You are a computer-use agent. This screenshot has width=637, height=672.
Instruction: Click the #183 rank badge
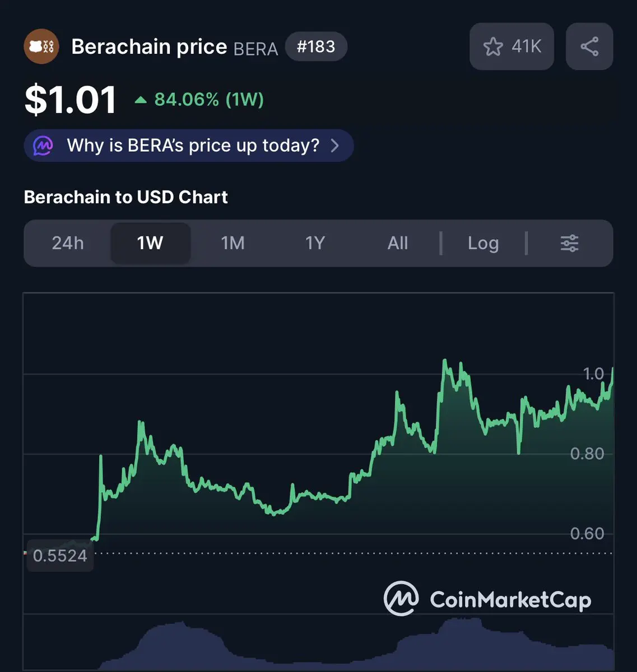(x=316, y=46)
